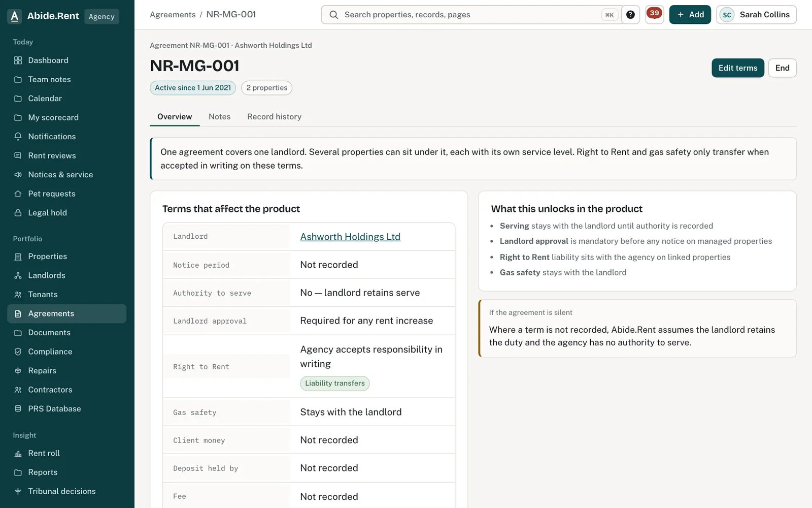Click the Compliance shield icon

(18, 352)
